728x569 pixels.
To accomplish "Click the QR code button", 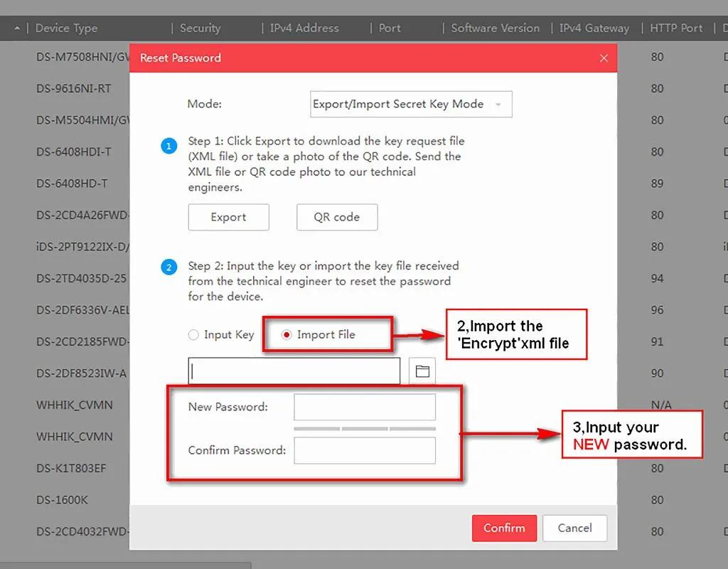I will coord(337,217).
